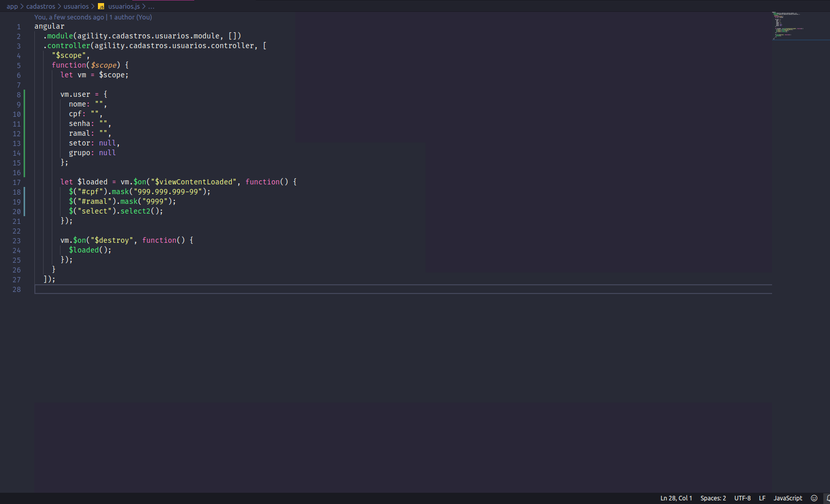Click the change marker next to line 18

click(x=24, y=192)
